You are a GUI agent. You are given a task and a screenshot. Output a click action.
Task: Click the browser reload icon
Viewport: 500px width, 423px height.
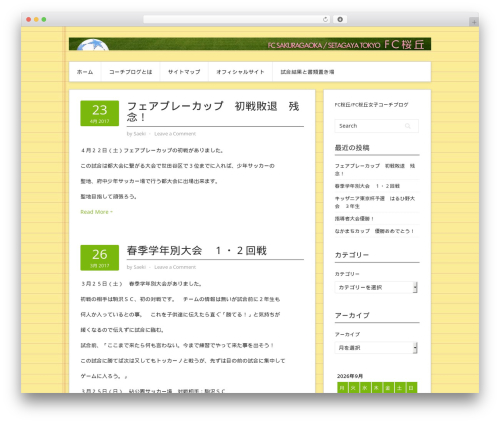[325, 20]
